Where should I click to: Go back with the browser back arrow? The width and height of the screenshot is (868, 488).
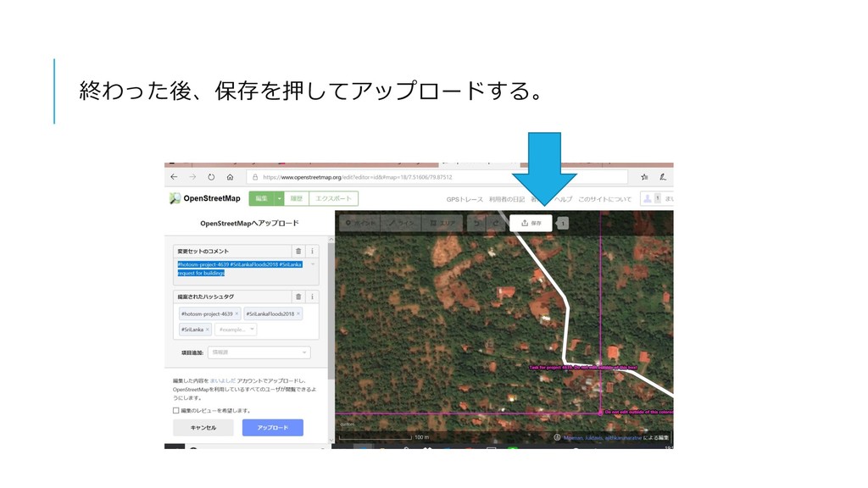coord(175,177)
